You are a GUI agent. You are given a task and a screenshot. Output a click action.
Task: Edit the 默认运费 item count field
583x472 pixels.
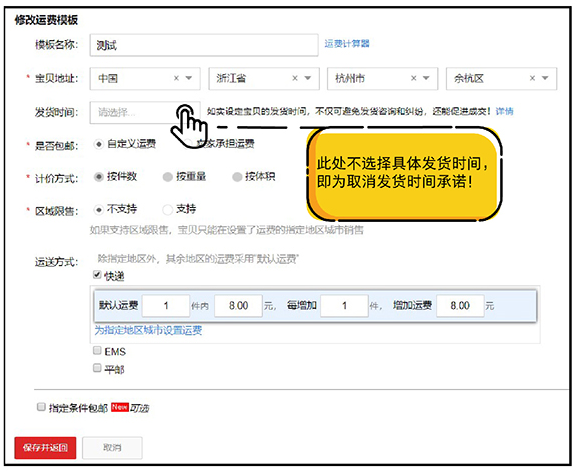(166, 306)
